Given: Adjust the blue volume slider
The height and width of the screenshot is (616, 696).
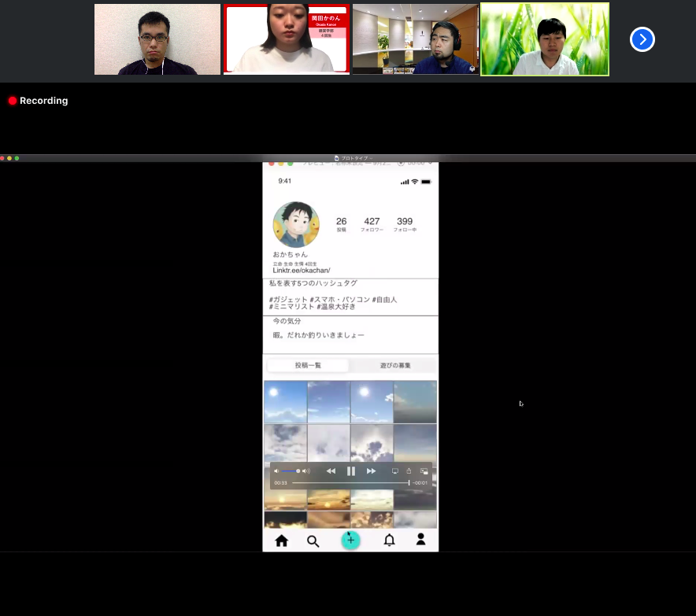Looking at the screenshot, I should 291,471.
